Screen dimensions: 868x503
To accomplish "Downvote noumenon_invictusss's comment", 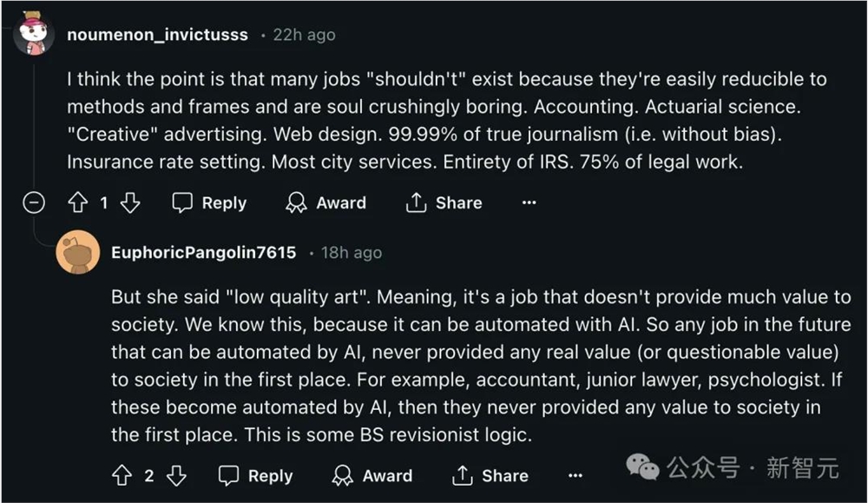I will tap(129, 203).
